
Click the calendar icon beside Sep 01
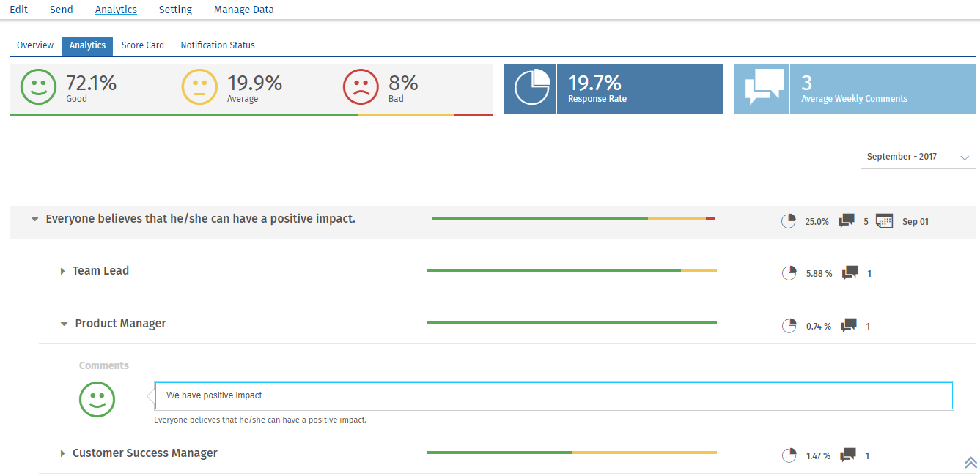point(885,221)
